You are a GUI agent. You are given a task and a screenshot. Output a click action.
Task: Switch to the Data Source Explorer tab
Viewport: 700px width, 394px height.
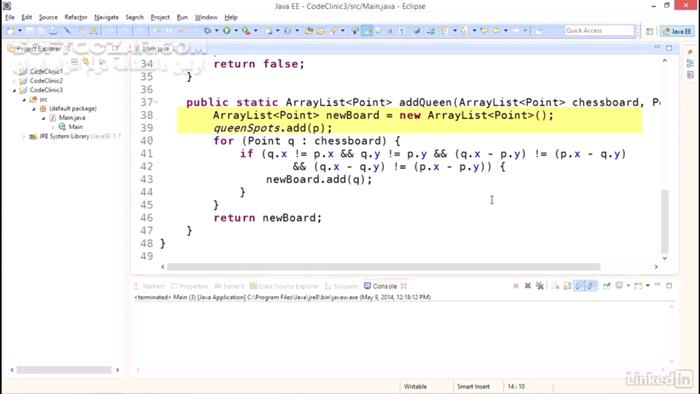click(x=284, y=286)
